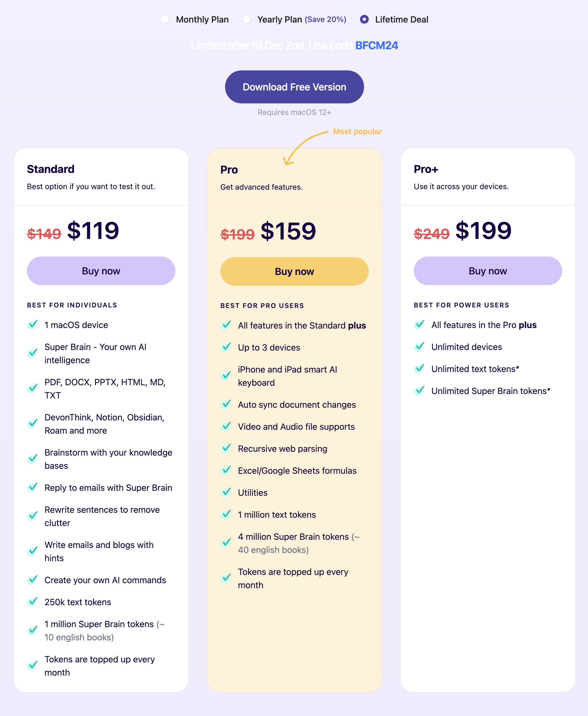The height and width of the screenshot is (716, 588).
Task: Click checkmark beside Create your own AI commands
Action: (x=32, y=580)
